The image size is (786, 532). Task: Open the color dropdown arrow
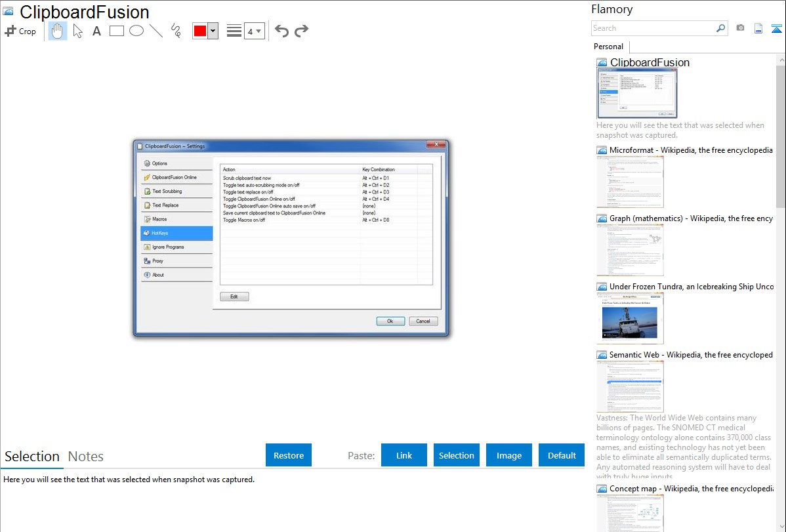point(213,31)
